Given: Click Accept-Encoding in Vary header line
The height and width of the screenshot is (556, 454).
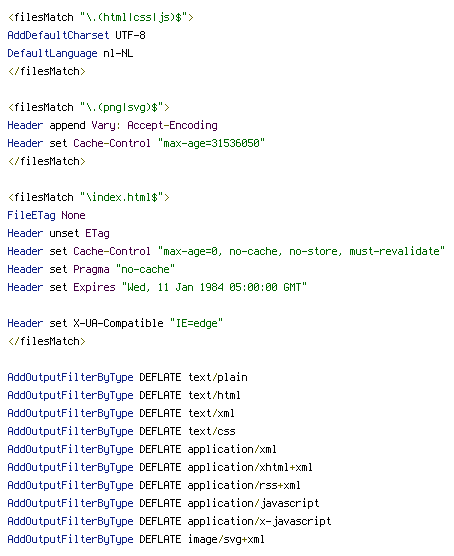Looking at the screenshot, I should 172,126.
